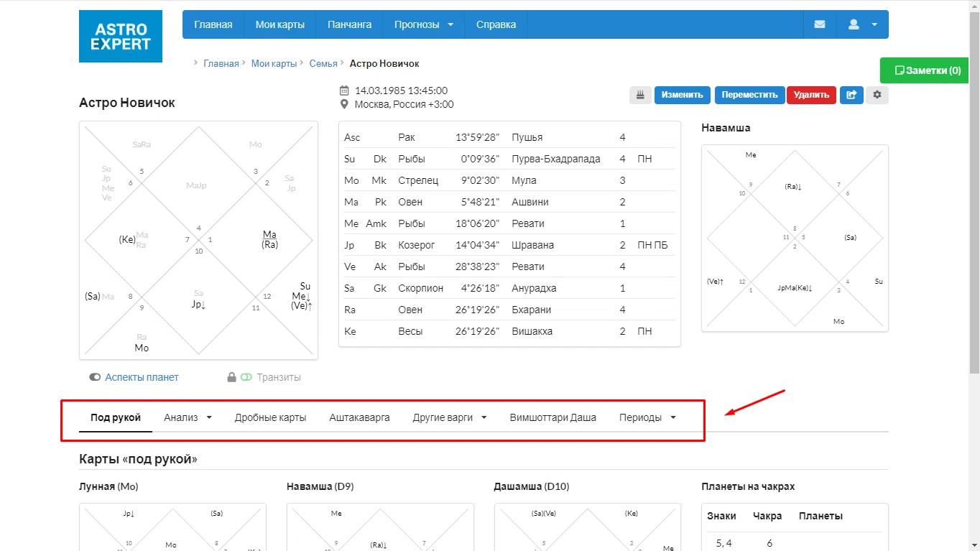Click the share chart icon button

pos(851,95)
